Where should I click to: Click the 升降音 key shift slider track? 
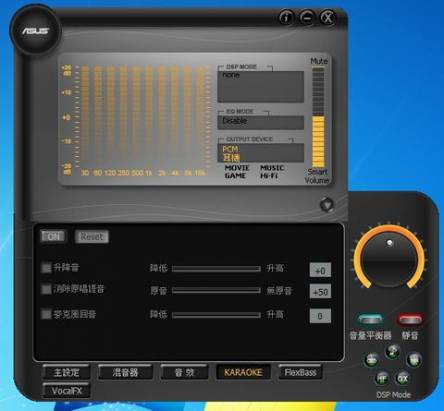tap(216, 268)
